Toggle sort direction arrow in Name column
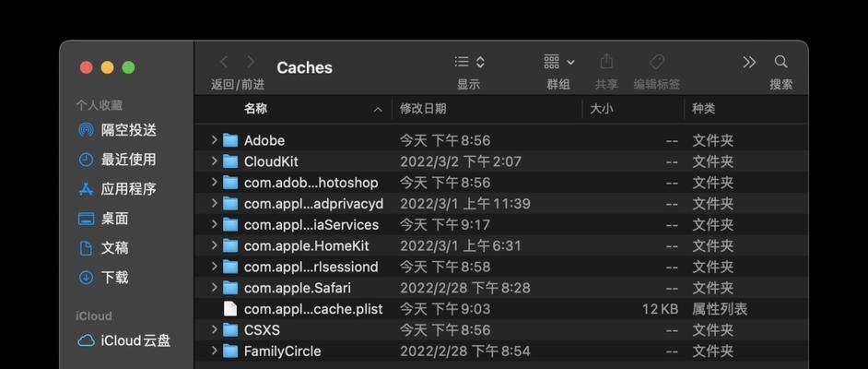 378,110
